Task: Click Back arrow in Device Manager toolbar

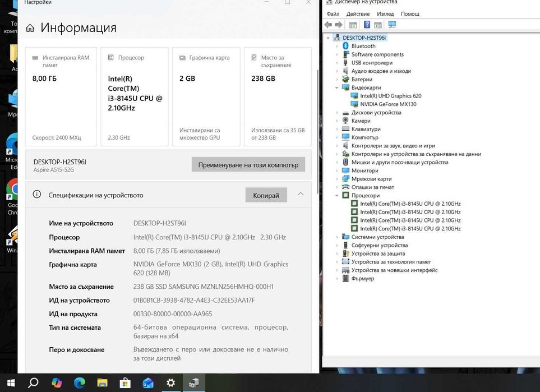Action: pos(328,25)
